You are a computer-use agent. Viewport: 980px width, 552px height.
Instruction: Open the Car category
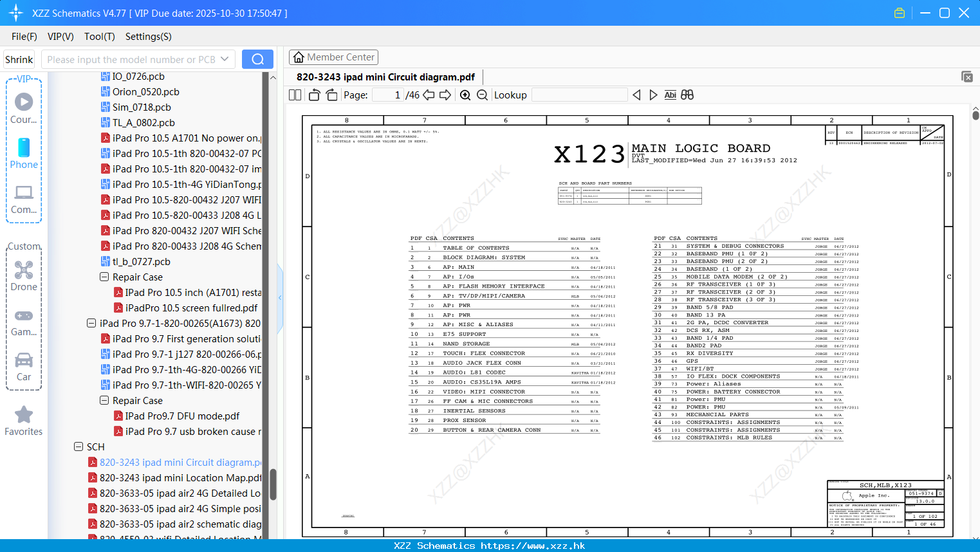tap(24, 367)
